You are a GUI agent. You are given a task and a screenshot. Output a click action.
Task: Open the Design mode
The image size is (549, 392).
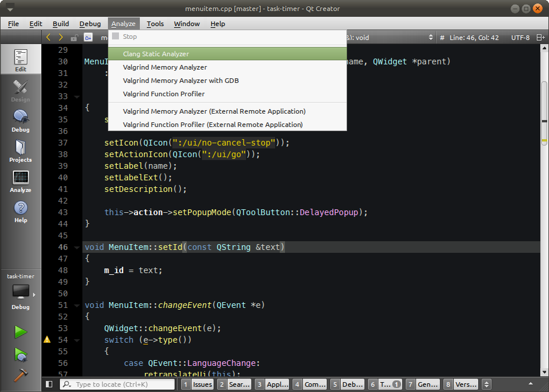(21, 90)
